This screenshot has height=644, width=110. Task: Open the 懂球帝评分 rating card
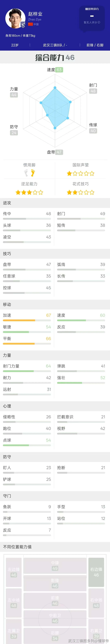point(92,18)
